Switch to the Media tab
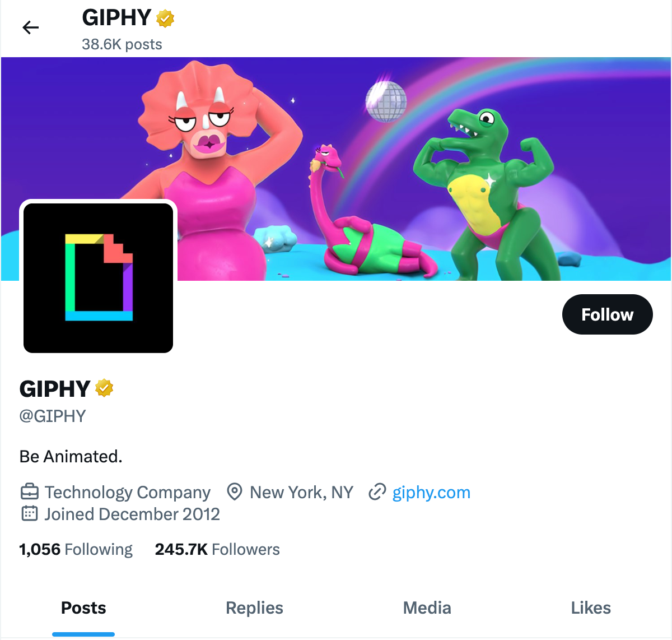The image size is (672, 640). click(427, 608)
